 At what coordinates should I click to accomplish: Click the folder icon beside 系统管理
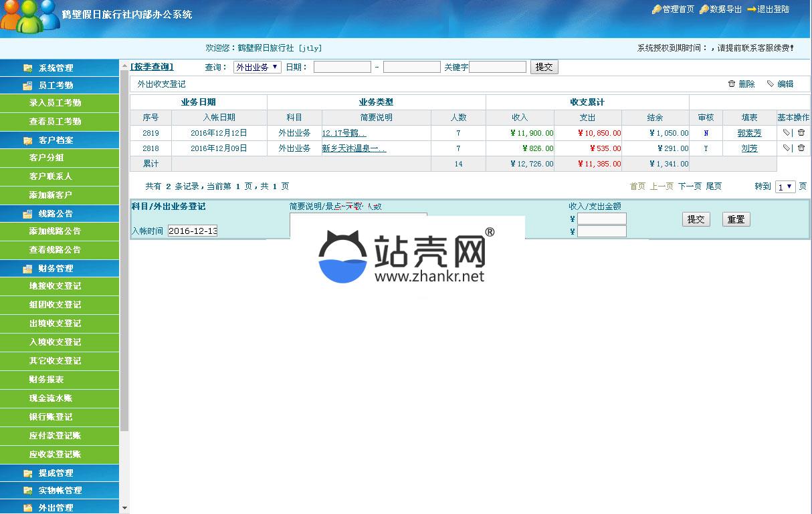27,68
